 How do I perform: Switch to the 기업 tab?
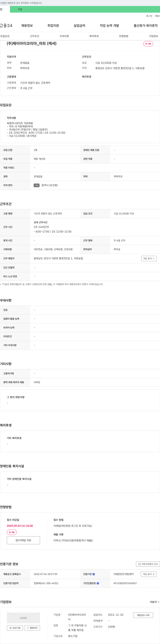coord(20,9)
